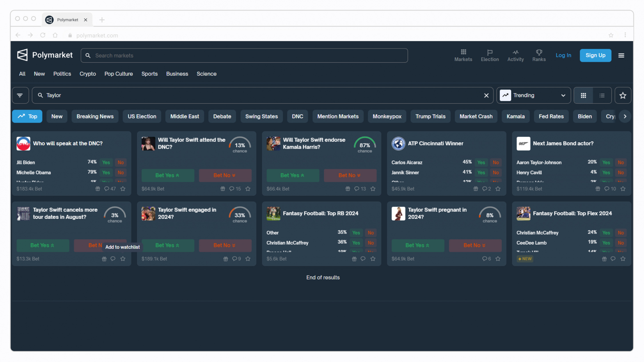Click the Log In link
Viewport: 644px width, 362px height.
point(563,55)
